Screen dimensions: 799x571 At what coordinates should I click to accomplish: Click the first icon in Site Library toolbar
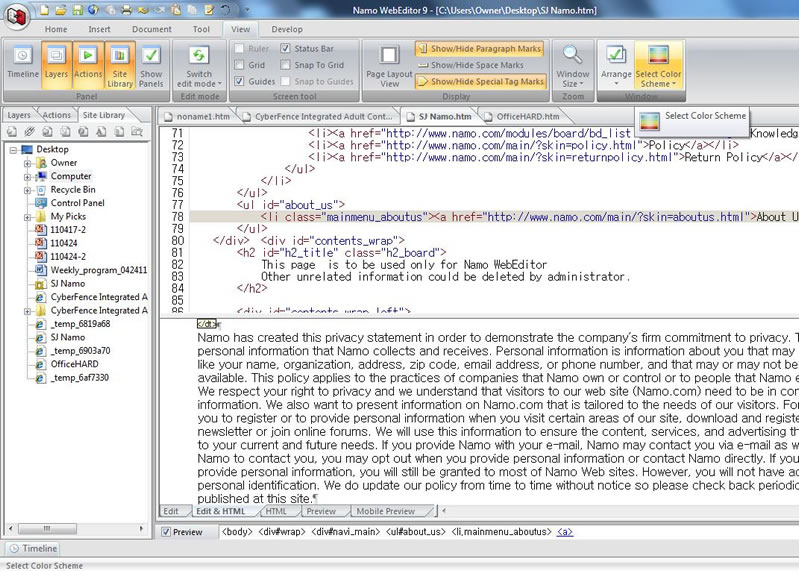click(x=12, y=132)
